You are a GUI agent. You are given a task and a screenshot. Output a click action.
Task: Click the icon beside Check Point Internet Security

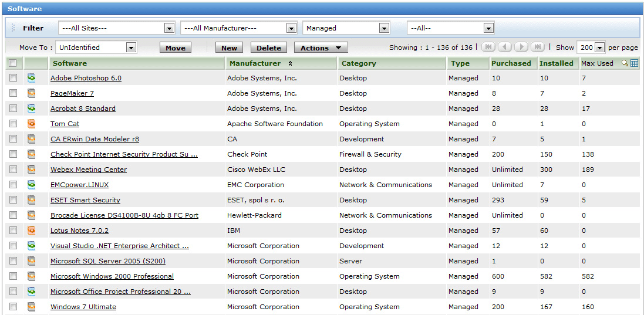click(x=31, y=154)
